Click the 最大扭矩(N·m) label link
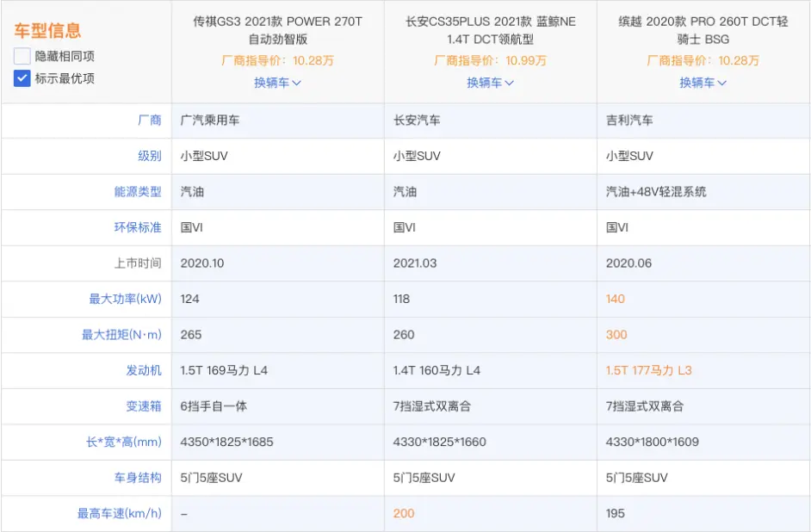The image size is (811, 532). pyautogui.click(x=121, y=335)
